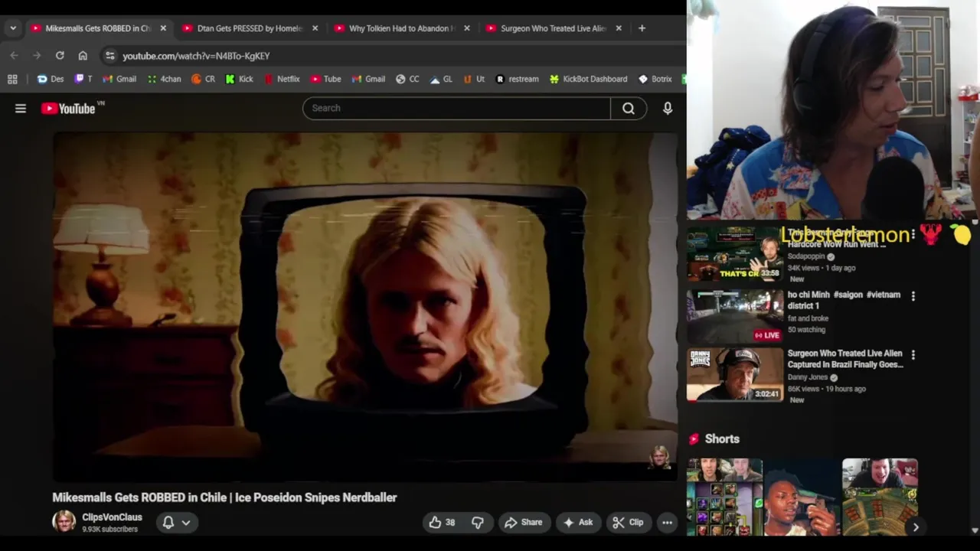This screenshot has height=551, width=980.
Task: Expand the tab search dropdown arrow
Action: (x=13, y=28)
